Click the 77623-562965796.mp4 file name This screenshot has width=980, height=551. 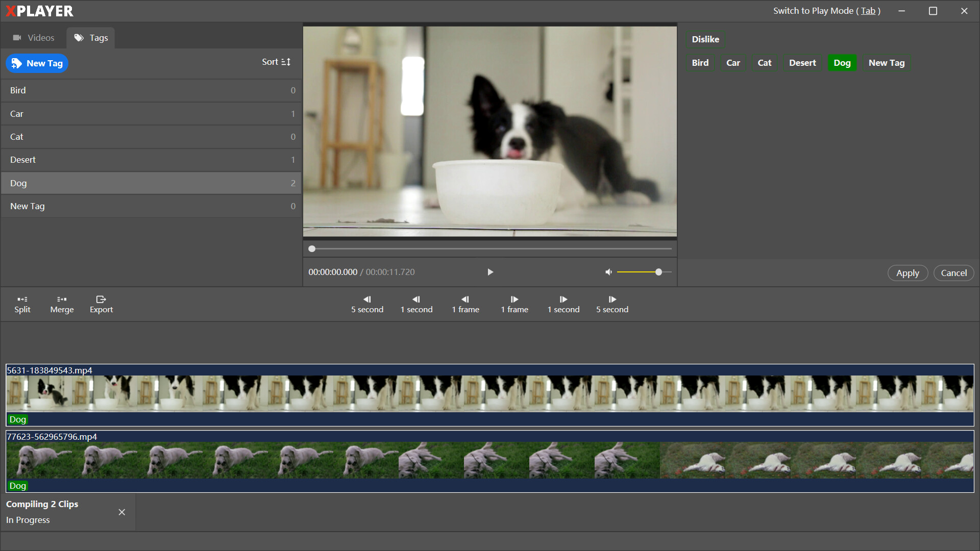tap(52, 437)
